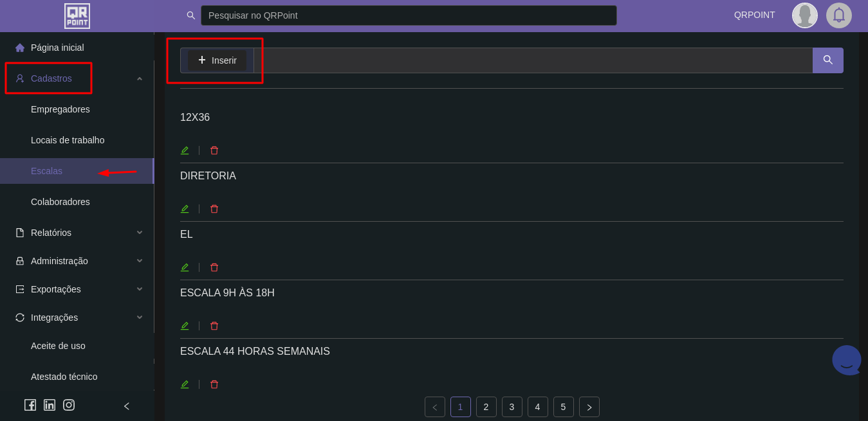Open the Instagram icon in sidebar footer

click(69, 405)
